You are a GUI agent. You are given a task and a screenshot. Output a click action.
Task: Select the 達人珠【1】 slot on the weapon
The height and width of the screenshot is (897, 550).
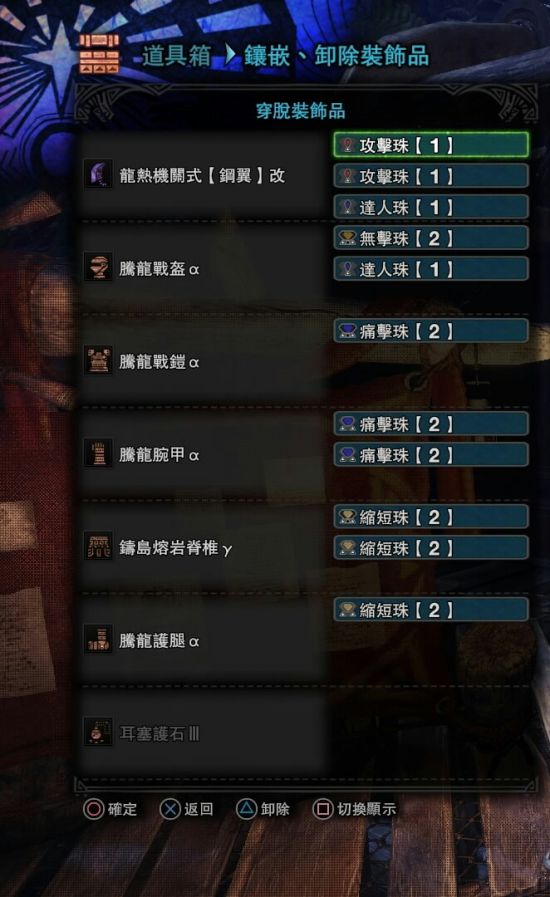[x=430, y=207]
